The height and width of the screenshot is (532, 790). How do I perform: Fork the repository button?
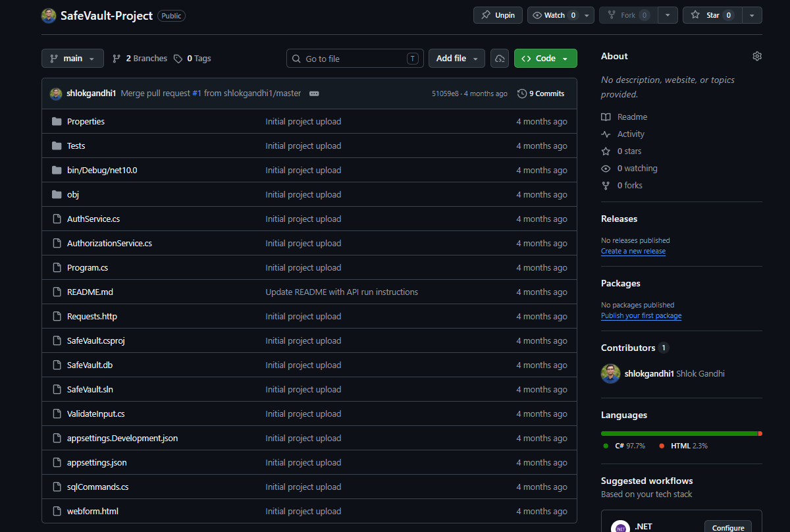(x=628, y=15)
